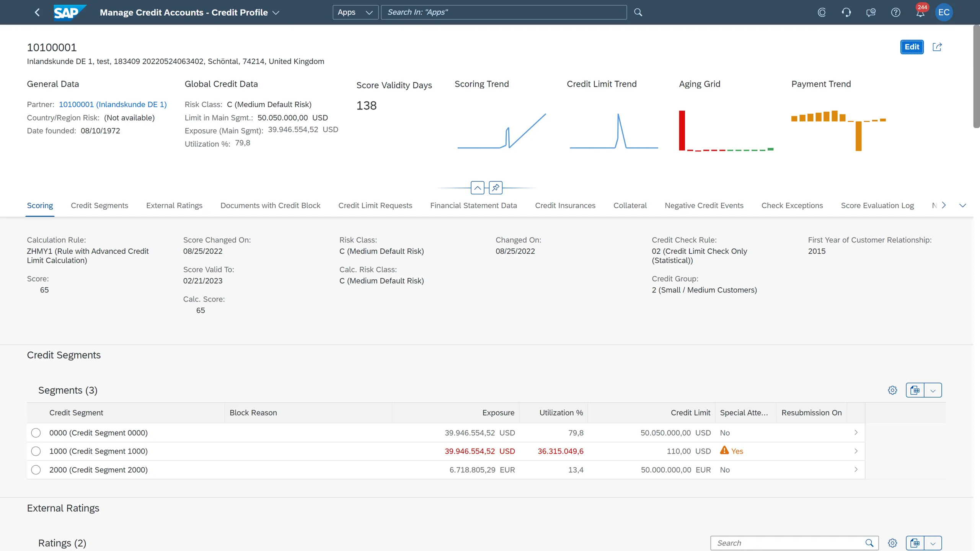
Task: Click inside the Ratings search field
Action: 788,543
